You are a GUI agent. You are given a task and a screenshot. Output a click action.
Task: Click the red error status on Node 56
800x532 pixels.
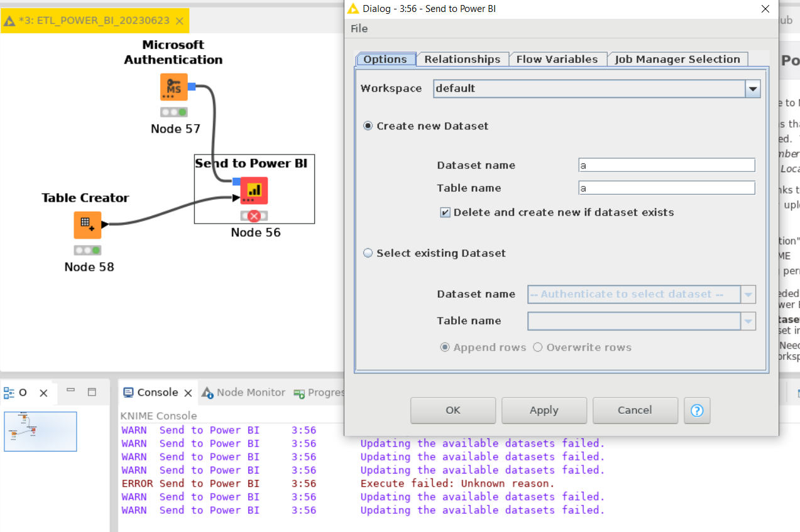pyautogui.click(x=254, y=216)
